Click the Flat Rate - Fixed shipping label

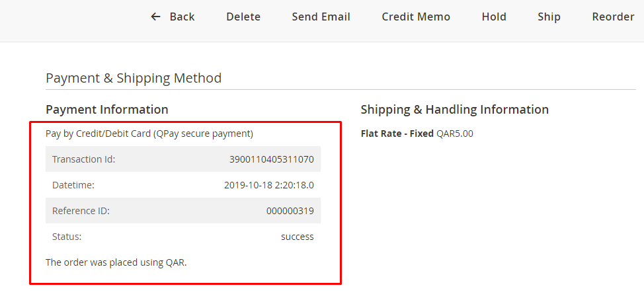(397, 134)
